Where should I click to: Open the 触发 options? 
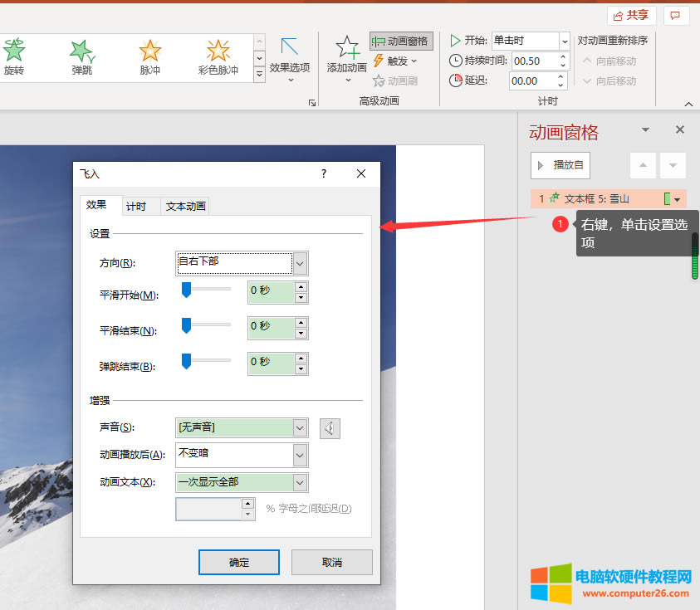pos(394,60)
